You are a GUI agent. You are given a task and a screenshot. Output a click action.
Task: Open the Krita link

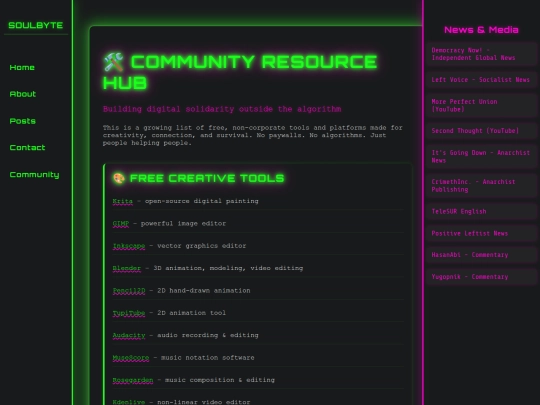[x=123, y=201]
